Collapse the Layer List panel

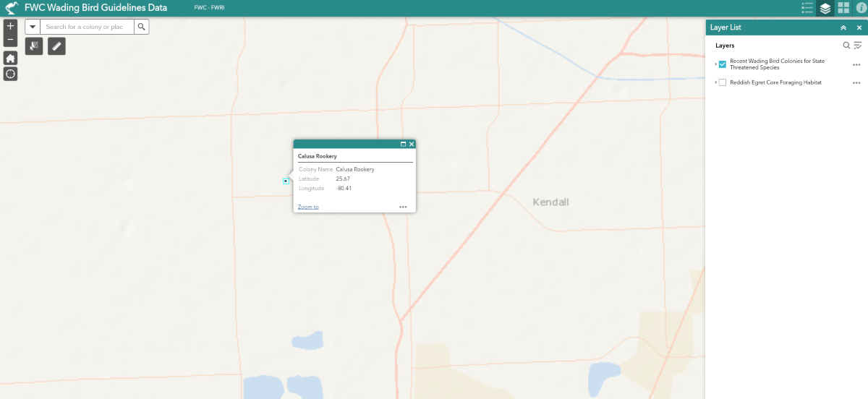coord(843,27)
